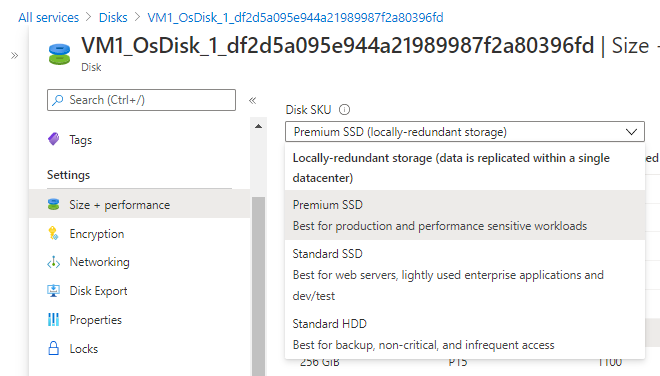Viewport: 660px width, 376px height.
Task: Click the Premium SSD (locally-redundant storage) combo box
Action: pyautogui.click(x=465, y=132)
